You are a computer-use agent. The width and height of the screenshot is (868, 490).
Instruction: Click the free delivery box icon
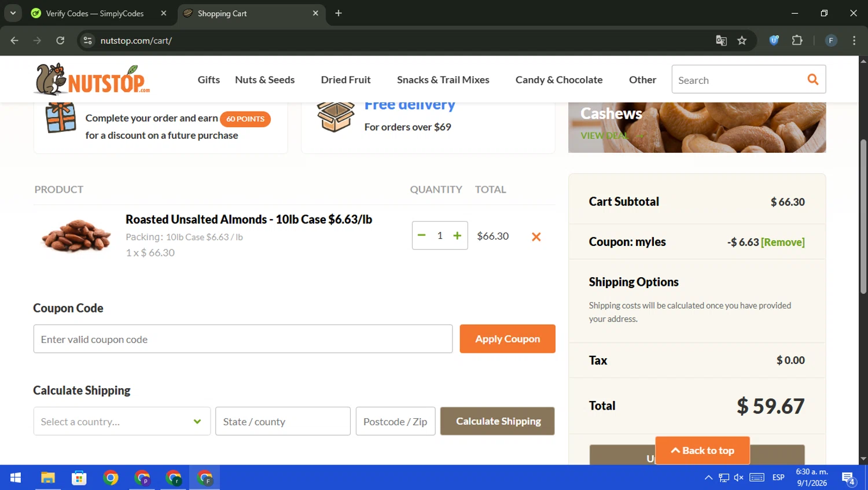tap(336, 117)
